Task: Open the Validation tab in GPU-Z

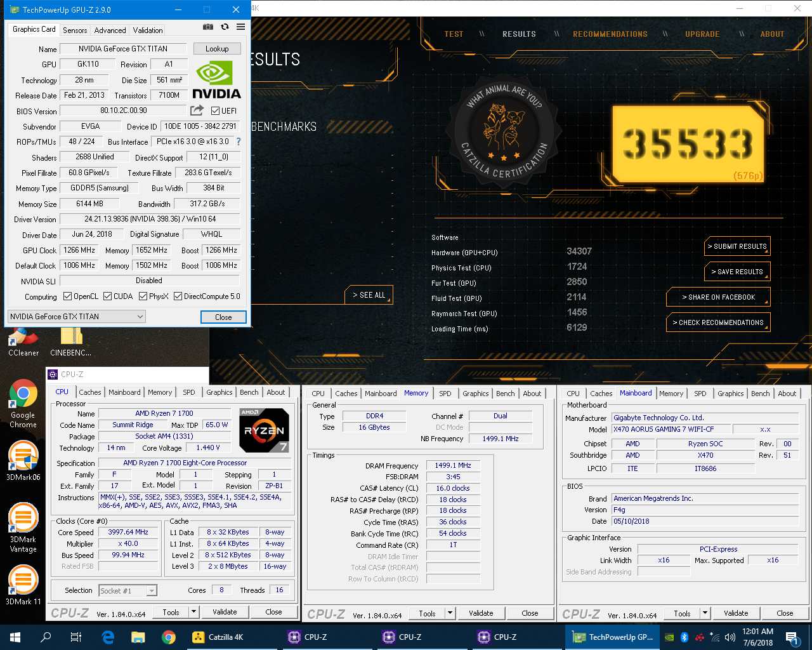Action: (148, 30)
